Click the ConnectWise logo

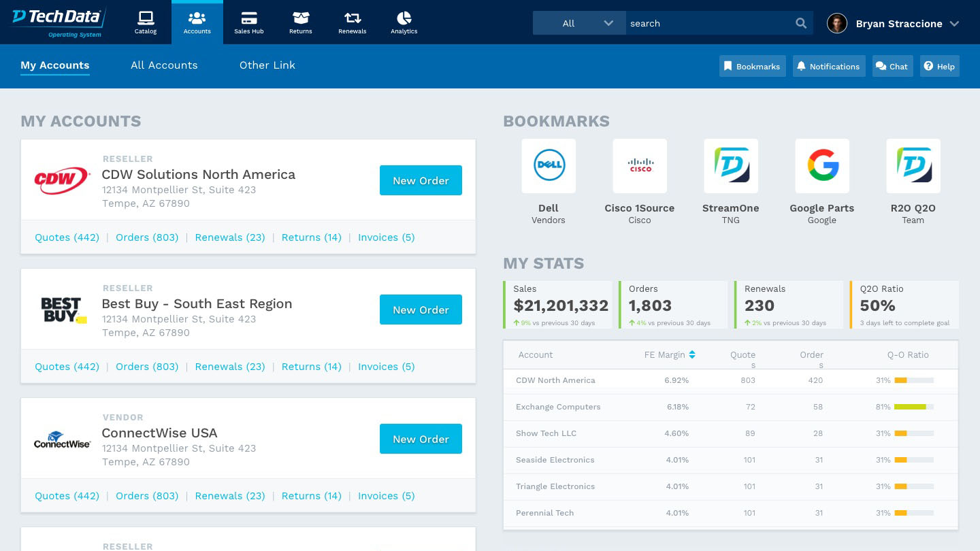tap(62, 439)
